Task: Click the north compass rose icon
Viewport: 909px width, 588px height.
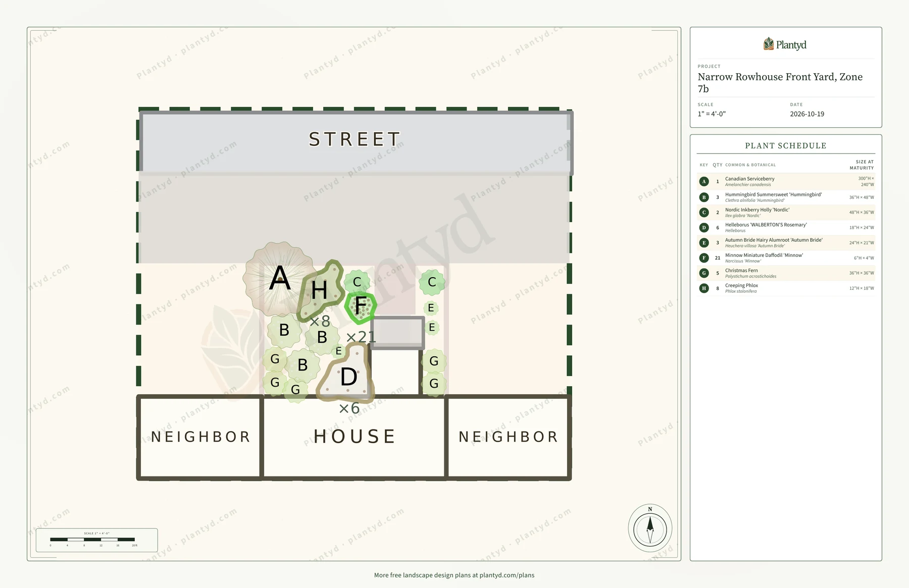Action: [x=650, y=528]
